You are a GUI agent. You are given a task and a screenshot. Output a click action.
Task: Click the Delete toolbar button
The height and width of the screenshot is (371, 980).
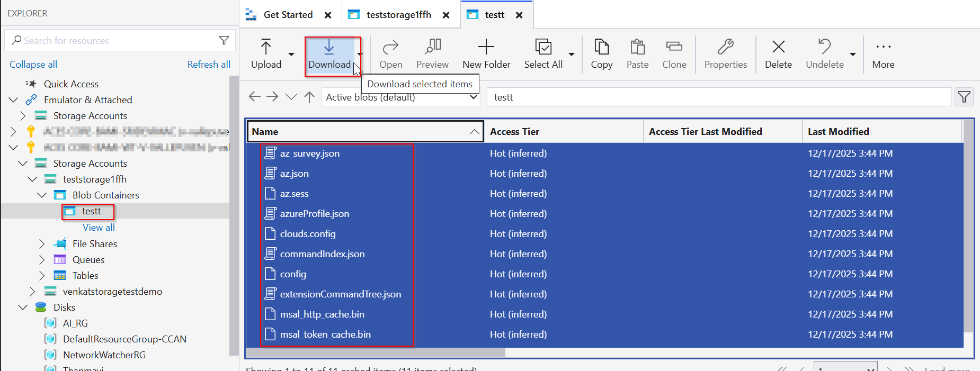point(778,54)
